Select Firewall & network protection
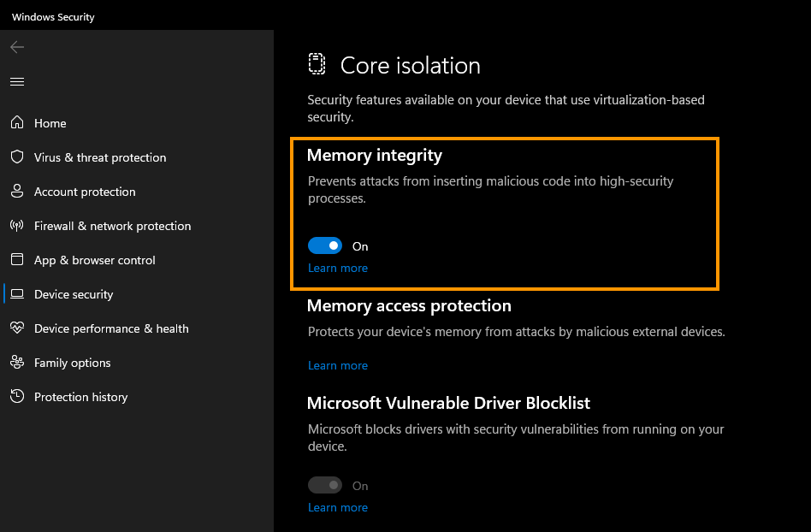 pos(112,226)
